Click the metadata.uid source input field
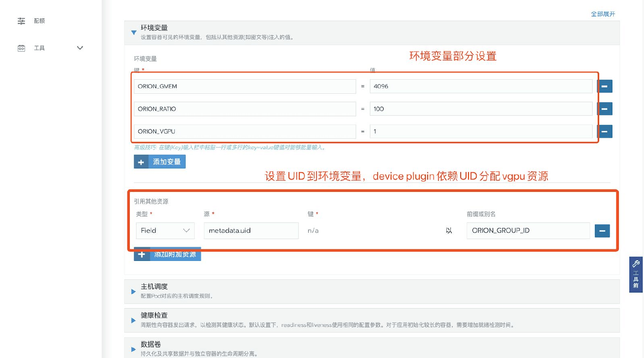This screenshot has width=644, height=358. click(251, 231)
